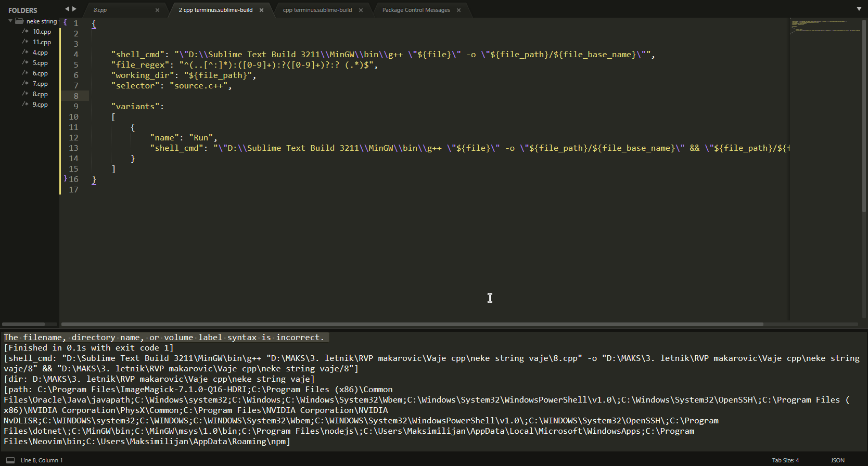Image resolution: width=868 pixels, height=466 pixels.
Task: Click the editor's horizontal scrollbar
Action: pyautogui.click(x=411, y=324)
